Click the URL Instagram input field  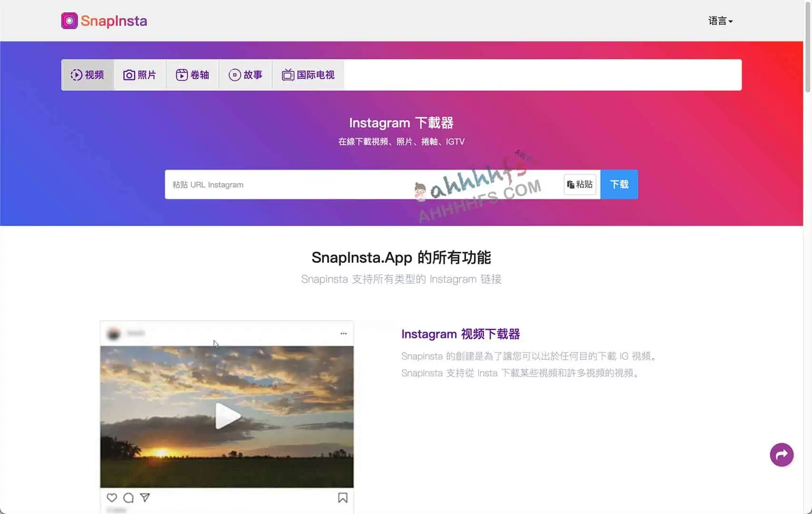(x=333, y=185)
